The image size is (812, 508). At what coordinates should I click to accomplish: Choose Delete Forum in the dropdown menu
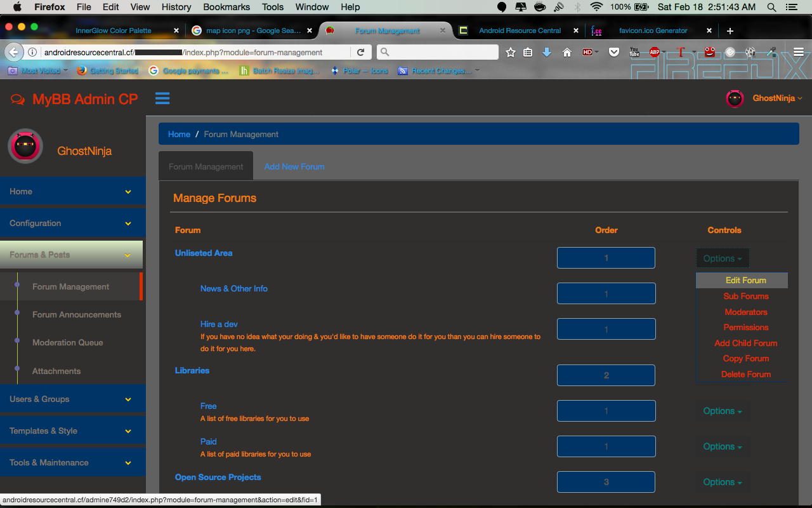tap(745, 374)
